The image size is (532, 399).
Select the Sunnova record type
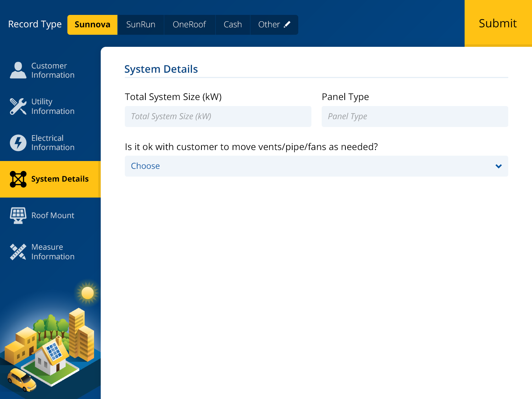tap(92, 24)
